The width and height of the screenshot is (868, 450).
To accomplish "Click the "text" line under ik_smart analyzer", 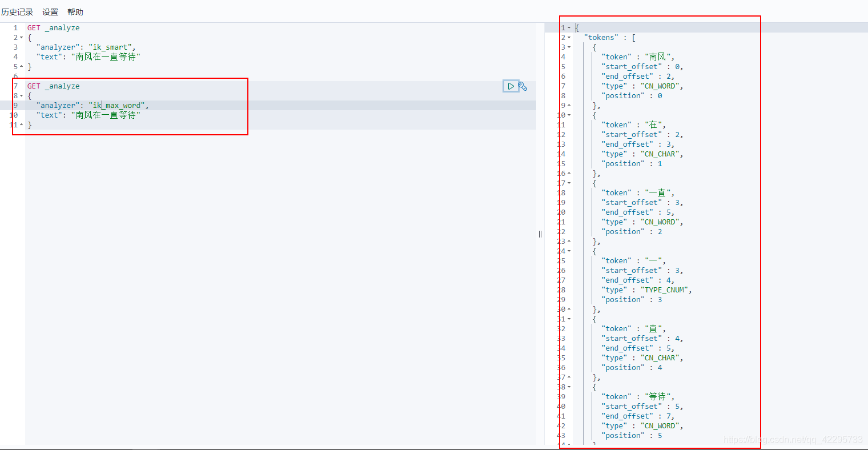I will [x=89, y=57].
